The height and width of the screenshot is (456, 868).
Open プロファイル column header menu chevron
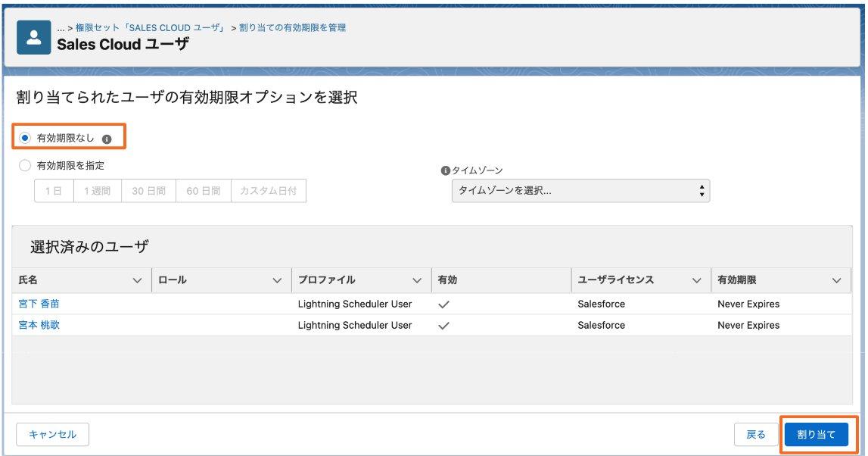[x=418, y=280]
